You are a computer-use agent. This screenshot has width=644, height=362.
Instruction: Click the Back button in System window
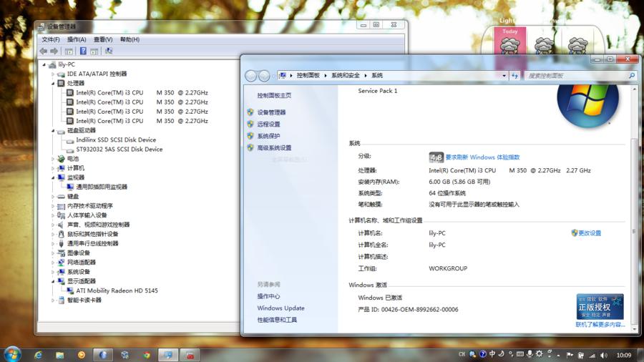(x=251, y=76)
